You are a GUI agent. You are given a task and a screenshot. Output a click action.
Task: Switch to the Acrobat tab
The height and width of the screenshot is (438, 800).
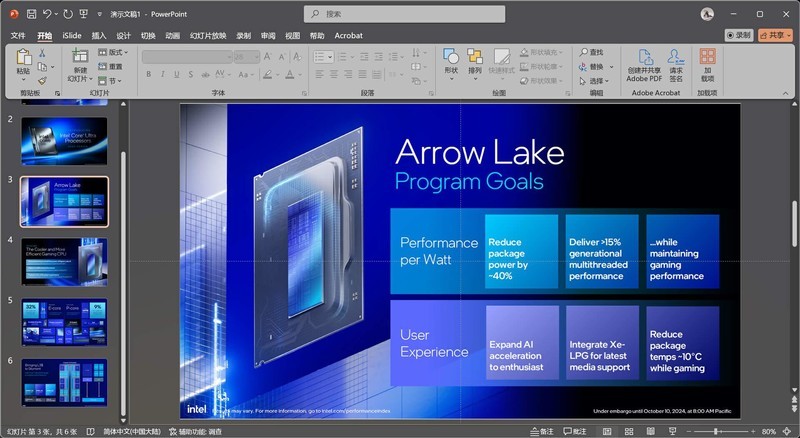[348, 36]
